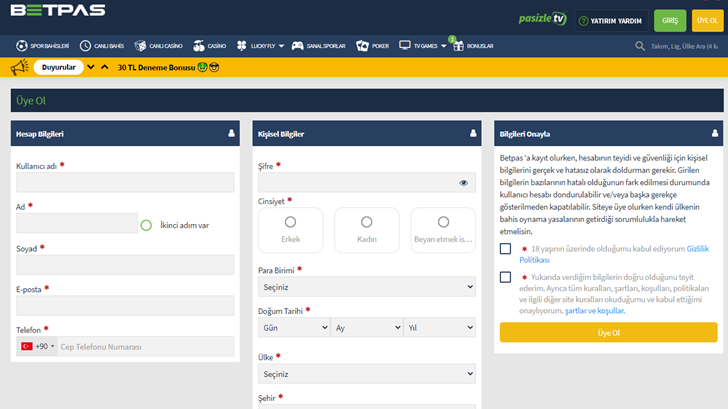The image size is (728, 409).
Task: Click the user icon in Hesap Bilgileri header
Action: tap(231, 133)
